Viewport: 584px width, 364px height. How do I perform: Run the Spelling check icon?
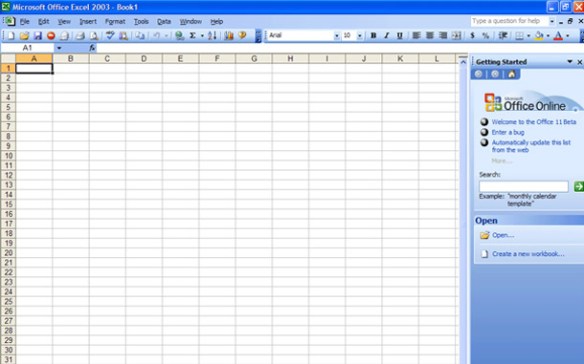pyautogui.click(x=110, y=36)
